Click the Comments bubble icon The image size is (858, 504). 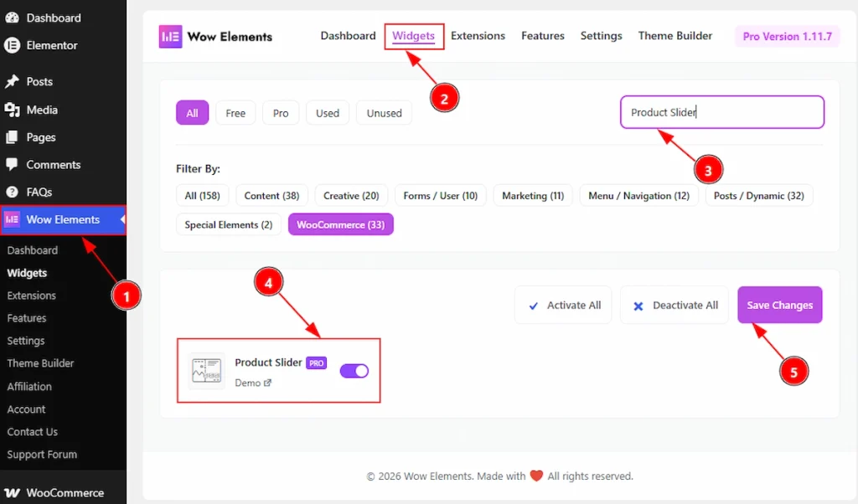click(x=12, y=165)
